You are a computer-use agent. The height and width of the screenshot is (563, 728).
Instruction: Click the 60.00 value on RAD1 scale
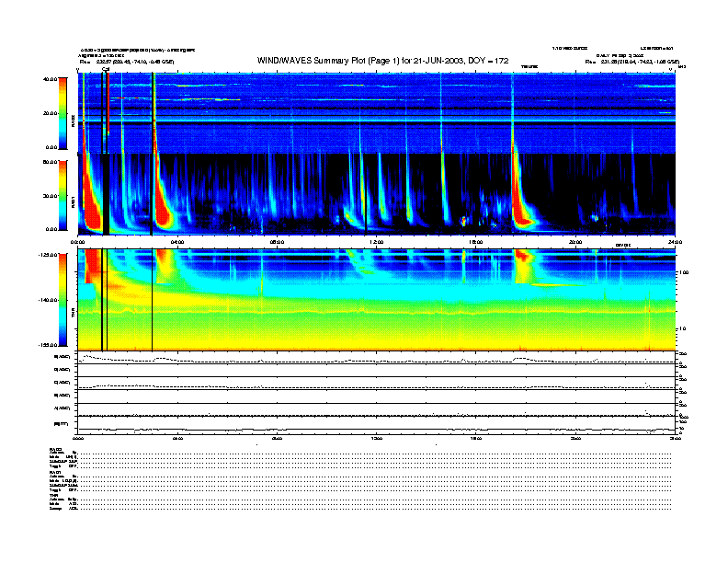click(50, 163)
